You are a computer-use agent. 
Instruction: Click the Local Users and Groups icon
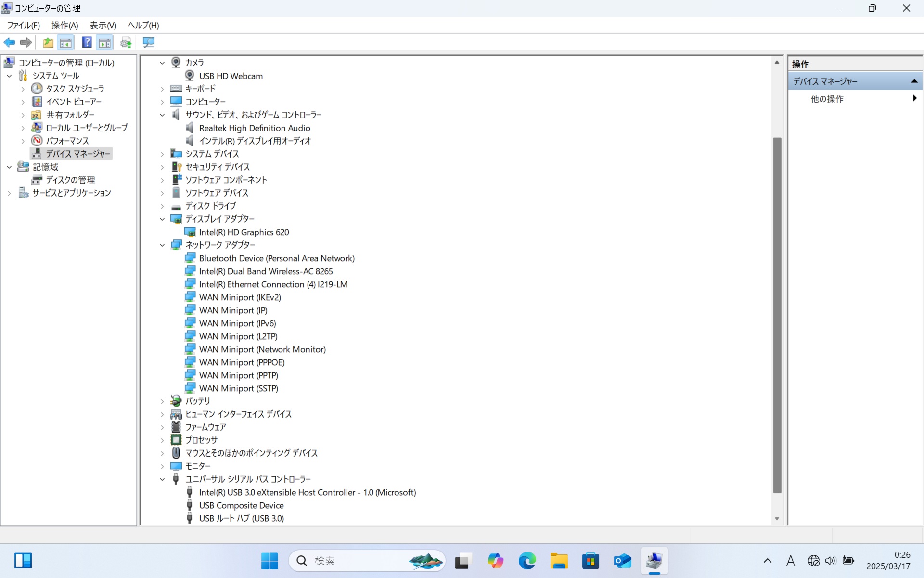[37, 128]
